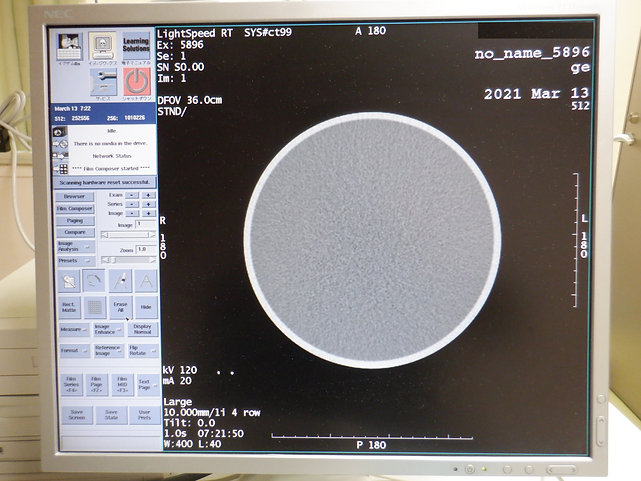Viewport: 641px width, 481px height.
Task: Open the Service wrench icon
Action: coord(102,82)
